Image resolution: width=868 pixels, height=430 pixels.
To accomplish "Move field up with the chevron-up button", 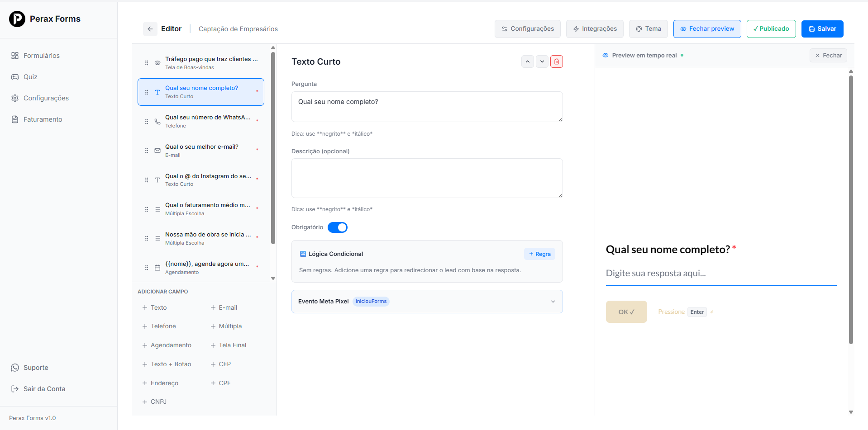I will [x=528, y=61].
